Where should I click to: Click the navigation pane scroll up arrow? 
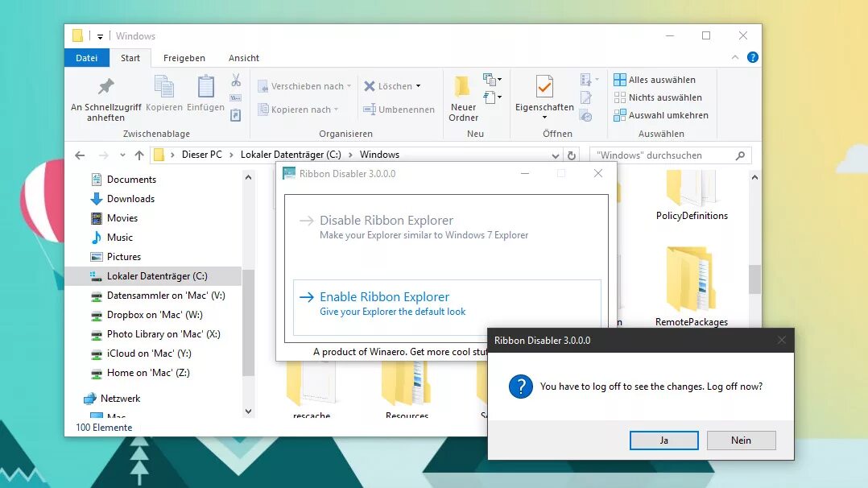pos(248,177)
